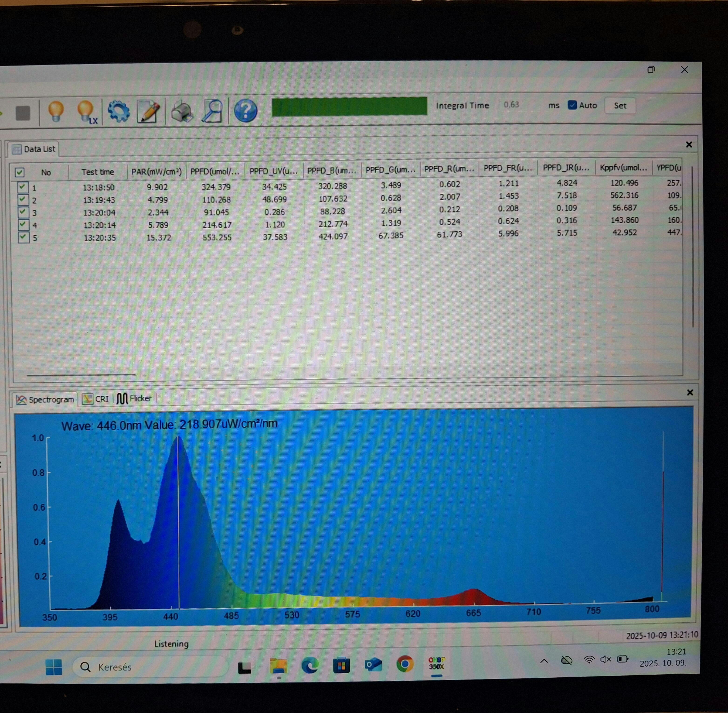Uncheck the row 5 checkbox

(x=24, y=237)
